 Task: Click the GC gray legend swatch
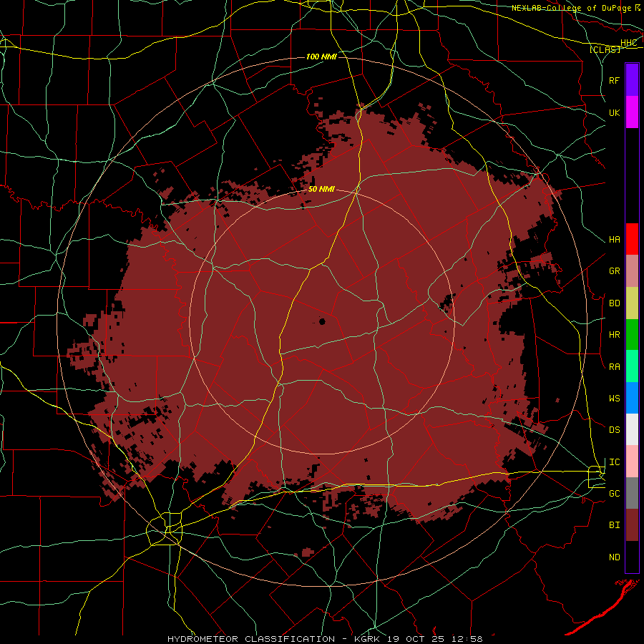coord(632,493)
